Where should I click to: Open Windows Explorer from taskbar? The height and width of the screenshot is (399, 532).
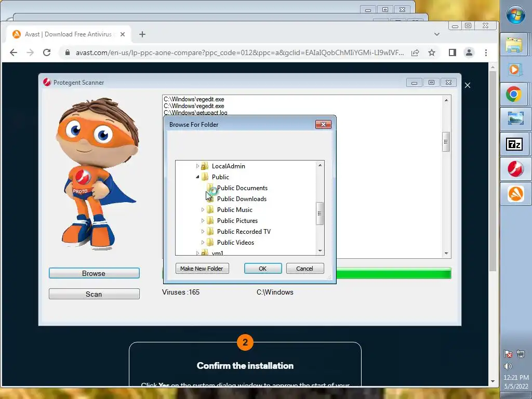(x=514, y=45)
